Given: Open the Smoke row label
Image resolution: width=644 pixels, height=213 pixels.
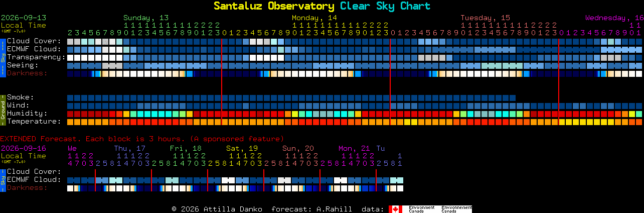Looking at the screenshot, I should [21, 97].
